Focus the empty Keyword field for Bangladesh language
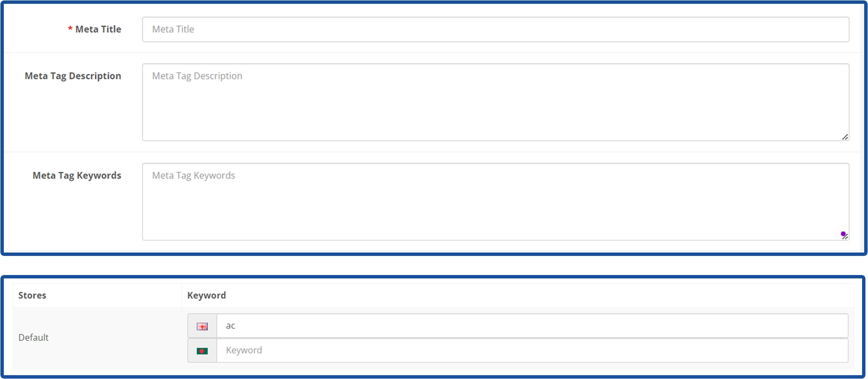The height and width of the screenshot is (379, 868). [532, 351]
